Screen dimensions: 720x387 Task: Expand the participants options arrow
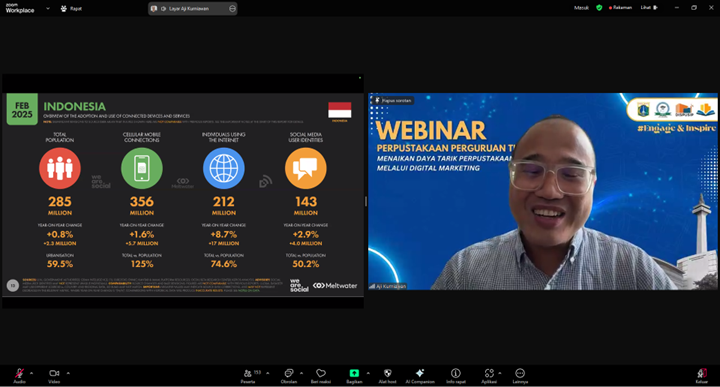(x=268, y=373)
